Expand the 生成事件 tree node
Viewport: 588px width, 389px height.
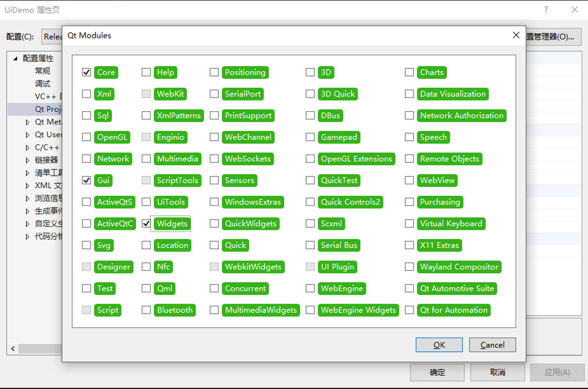tap(28, 211)
